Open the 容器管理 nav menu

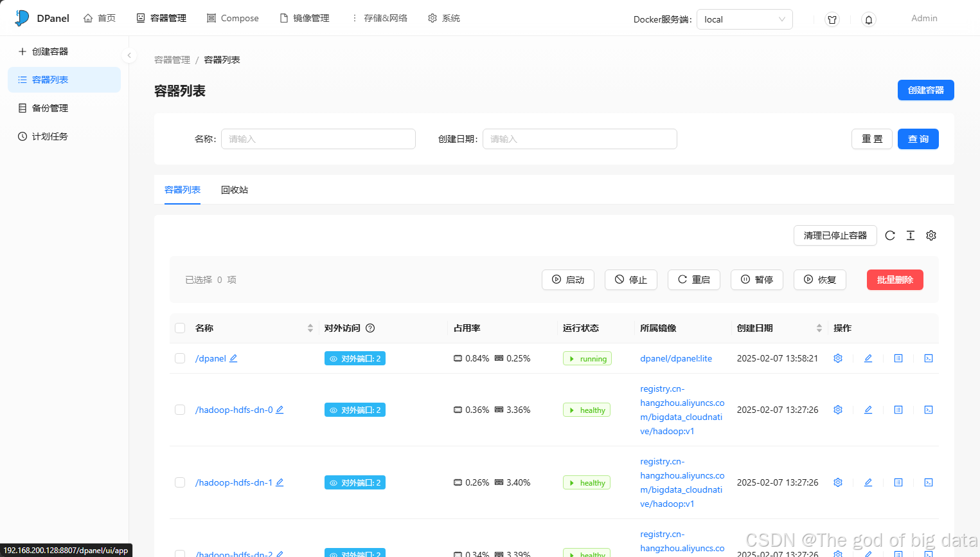click(x=161, y=18)
